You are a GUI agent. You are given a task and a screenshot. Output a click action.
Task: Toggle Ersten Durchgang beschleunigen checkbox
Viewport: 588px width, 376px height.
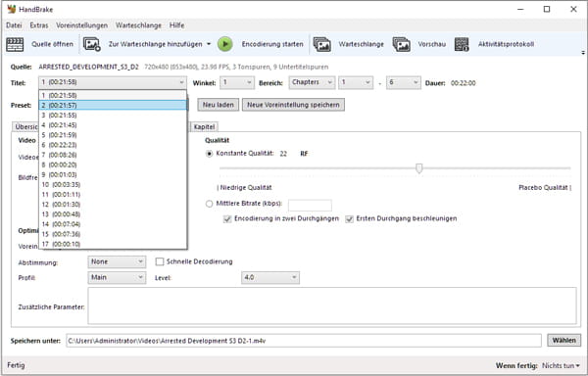pyautogui.click(x=349, y=219)
